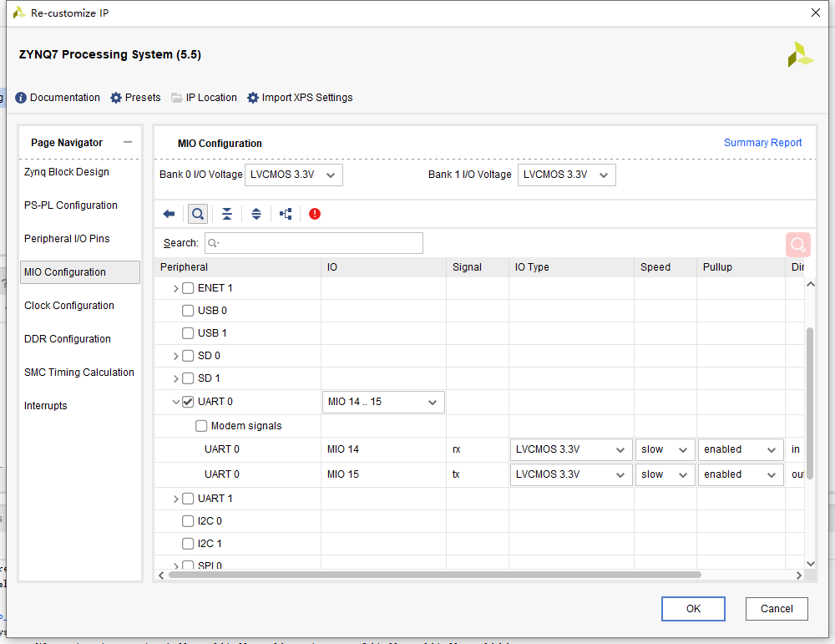Open IO Type dropdown for MIO 15
835x644 pixels.
[x=571, y=474]
